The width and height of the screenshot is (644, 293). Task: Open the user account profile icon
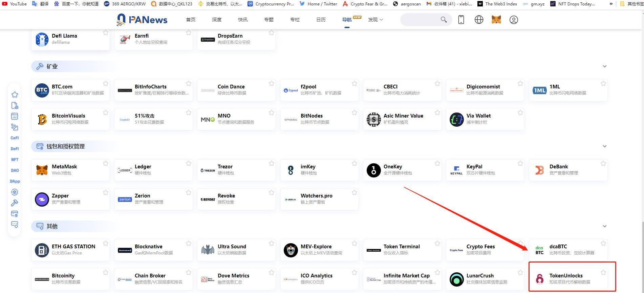(x=514, y=20)
